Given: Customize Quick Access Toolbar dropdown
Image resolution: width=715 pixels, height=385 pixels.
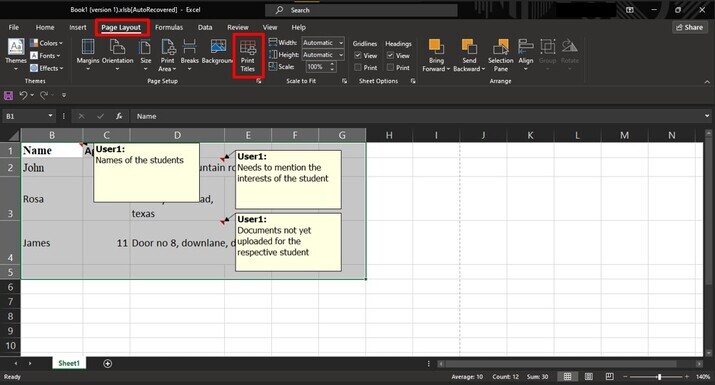Looking at the screenshot, I should tap(64, 95).
